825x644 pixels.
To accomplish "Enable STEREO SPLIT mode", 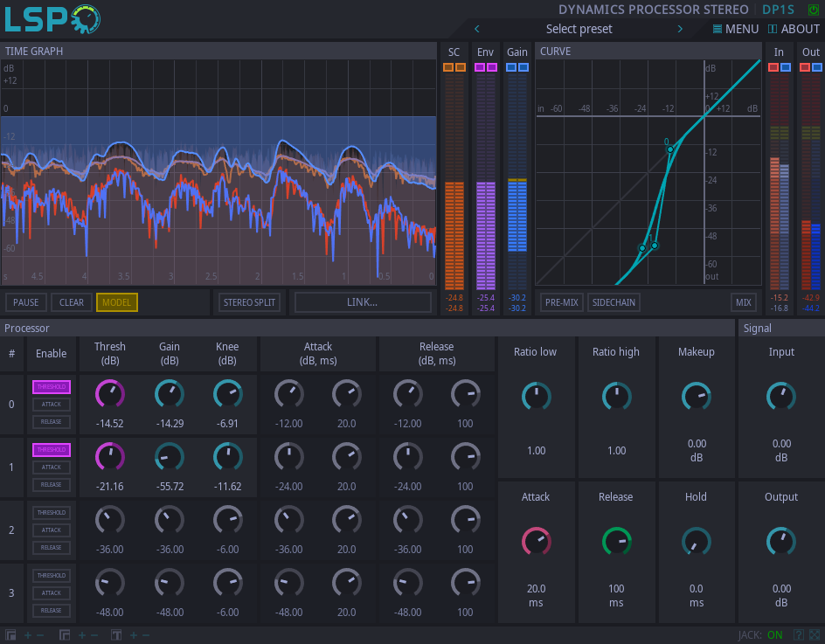I will coord(249,301).
